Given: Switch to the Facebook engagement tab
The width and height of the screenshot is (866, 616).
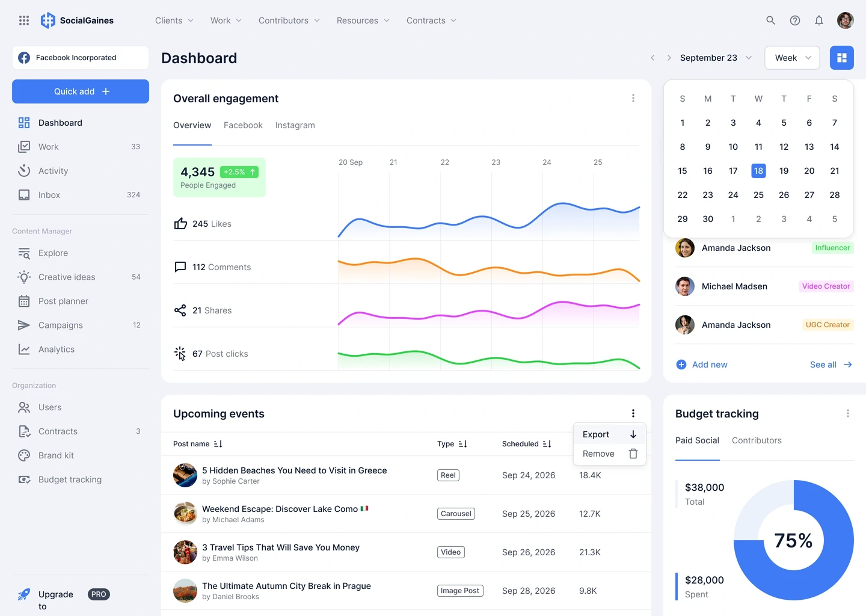Looking at the screenshot, I should click(x=243, y=125).
